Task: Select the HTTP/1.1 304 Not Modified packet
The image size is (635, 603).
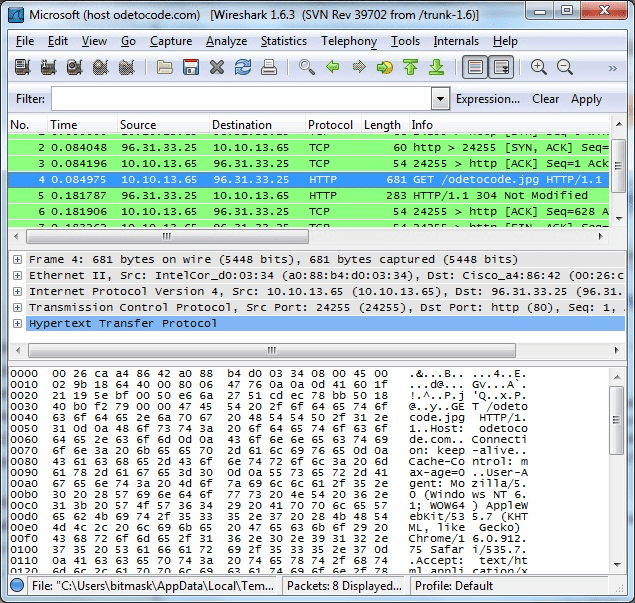Action: [300, 195]
